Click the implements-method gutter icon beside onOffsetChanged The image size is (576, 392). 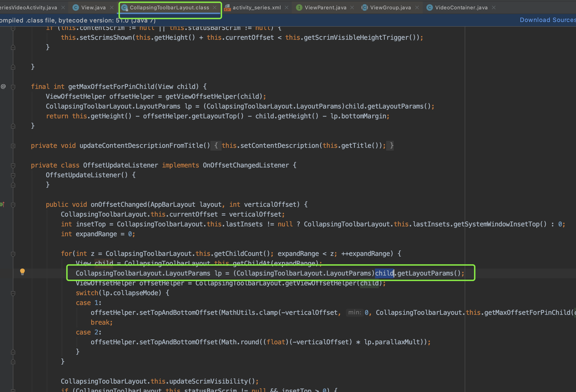[x=3, y=205]
